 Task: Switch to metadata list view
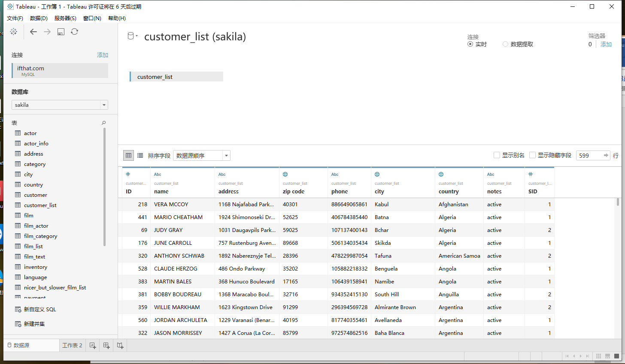click(140, 156)
